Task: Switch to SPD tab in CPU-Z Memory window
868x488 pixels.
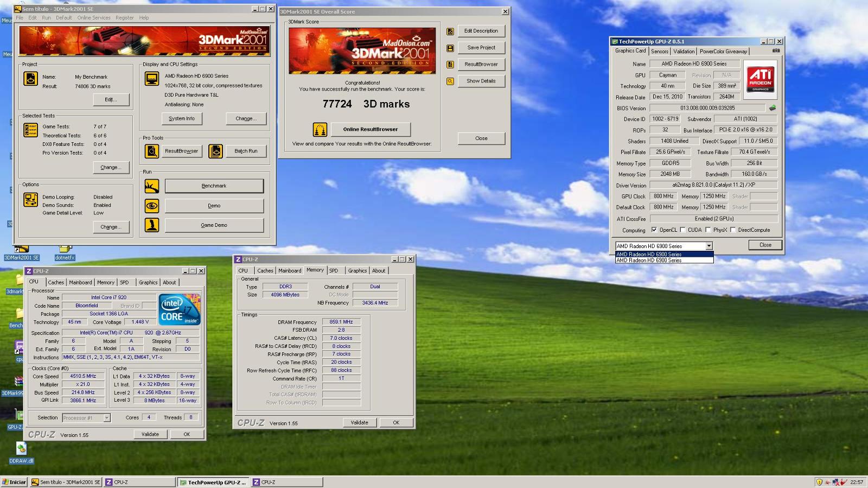Action: pyautogui.click(x=334, y=270)
